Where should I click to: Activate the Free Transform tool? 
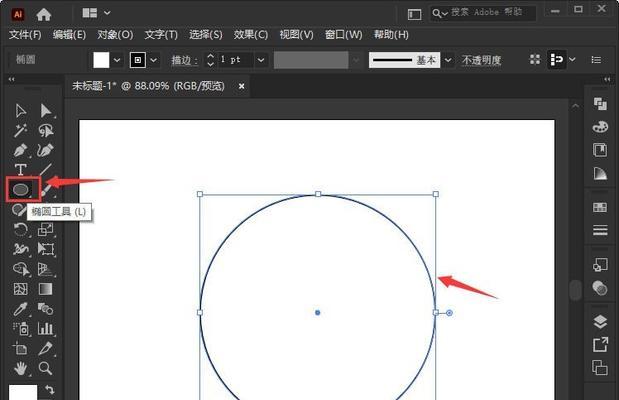click(46, 249)
